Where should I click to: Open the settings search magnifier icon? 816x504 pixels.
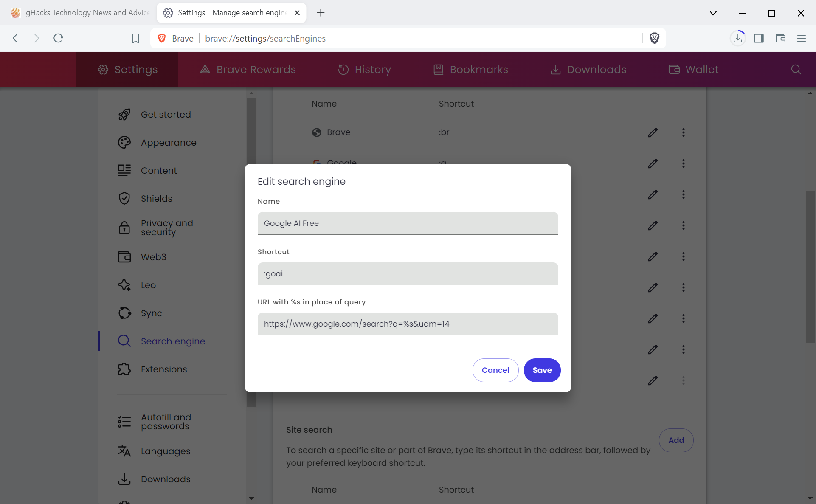coord(796,70)
